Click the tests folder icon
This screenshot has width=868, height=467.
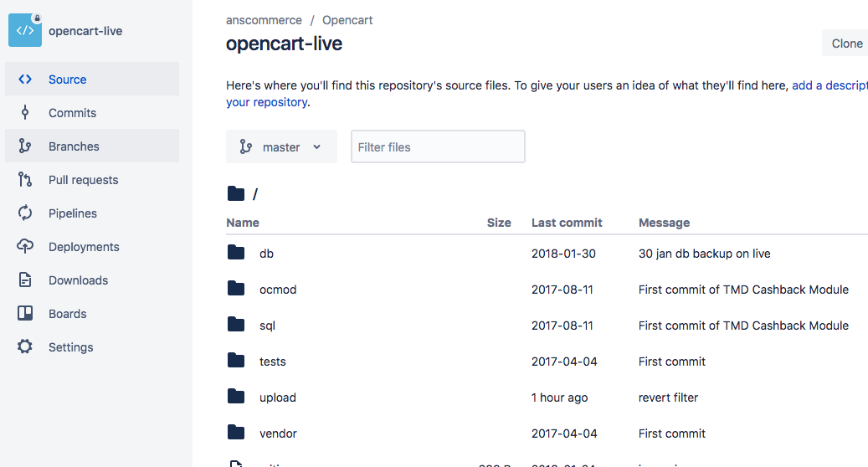236,360
